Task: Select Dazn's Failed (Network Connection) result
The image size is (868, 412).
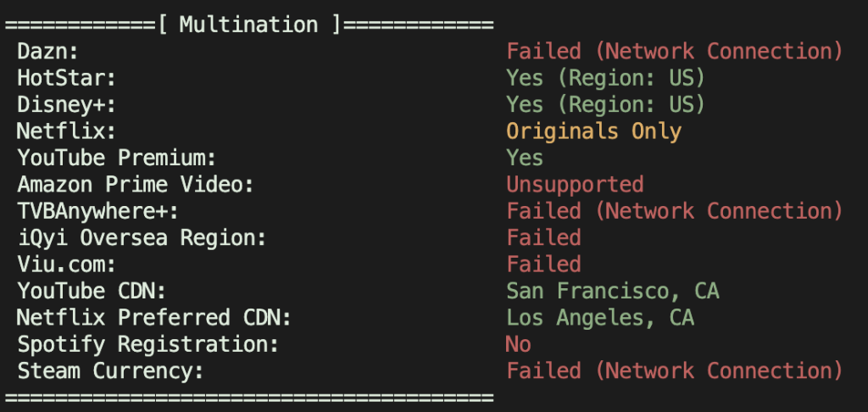Action: [674, 51]
